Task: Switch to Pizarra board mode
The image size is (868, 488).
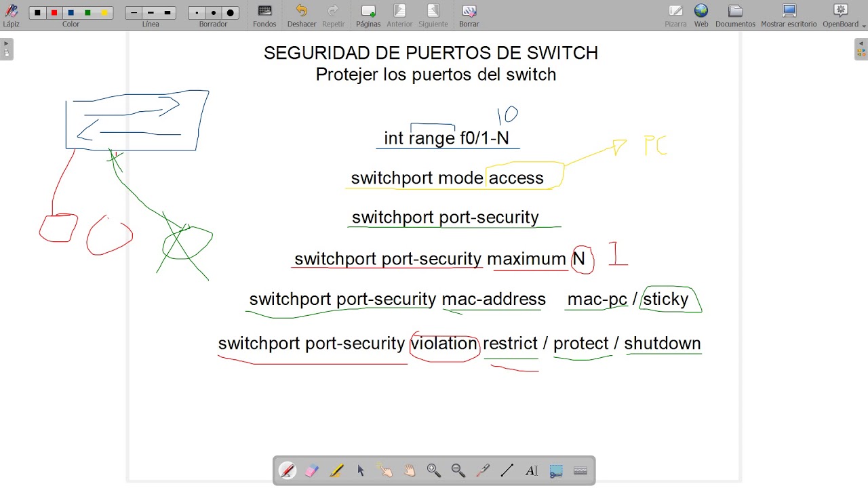Action: (x=675, y=15)
